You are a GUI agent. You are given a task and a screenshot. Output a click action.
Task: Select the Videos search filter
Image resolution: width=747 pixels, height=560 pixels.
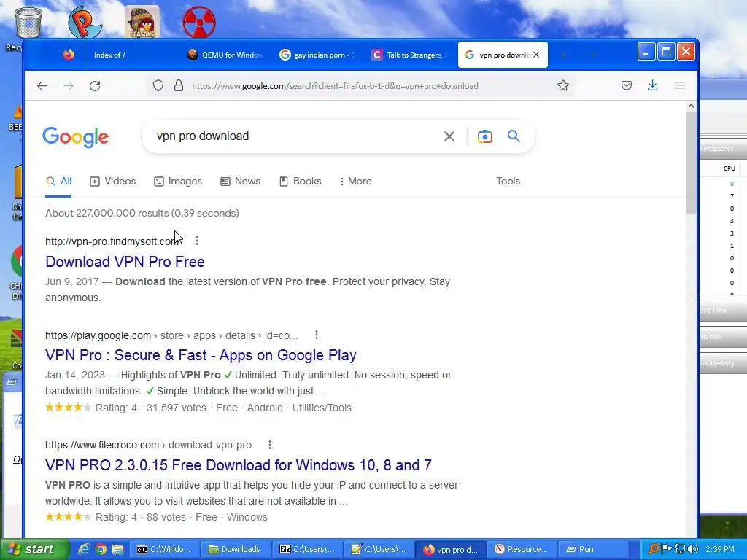point(113,182)
